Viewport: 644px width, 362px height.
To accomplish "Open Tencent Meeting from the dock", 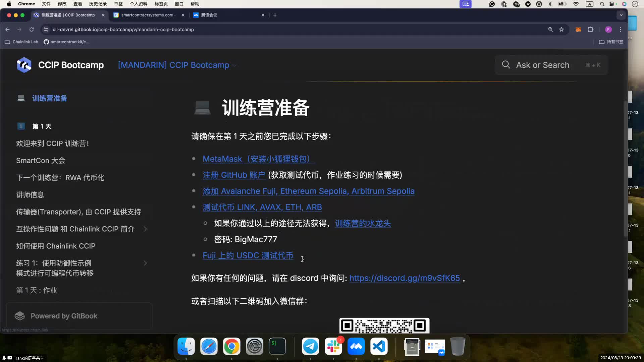I will point(356,346).
